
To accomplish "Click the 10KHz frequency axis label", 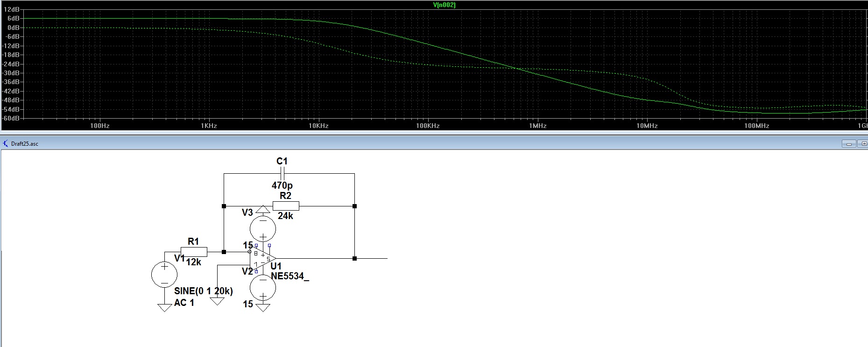I will [x=318, y=126].
